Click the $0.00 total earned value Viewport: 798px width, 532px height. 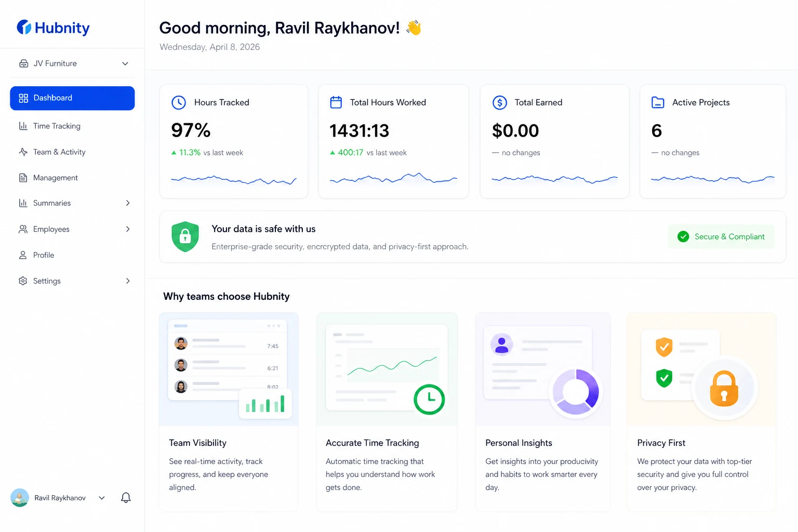point(515,131)
